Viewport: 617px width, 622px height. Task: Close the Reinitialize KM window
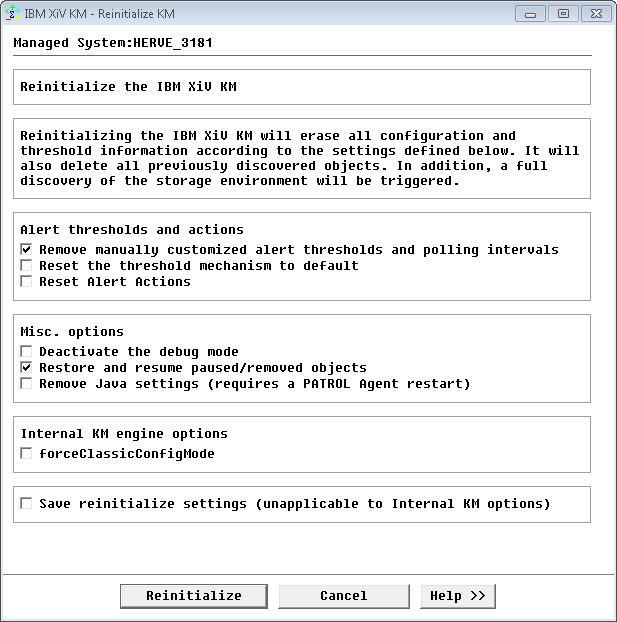[596, 14]
